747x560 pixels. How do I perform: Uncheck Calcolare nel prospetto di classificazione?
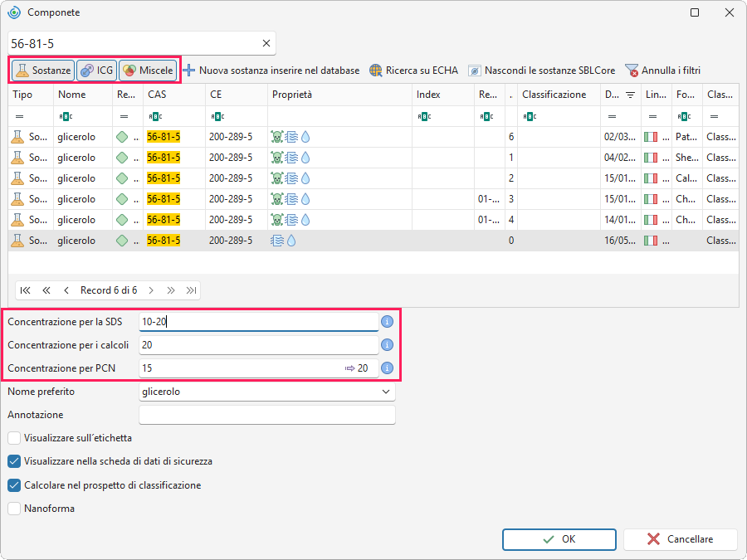pos(14,485)
